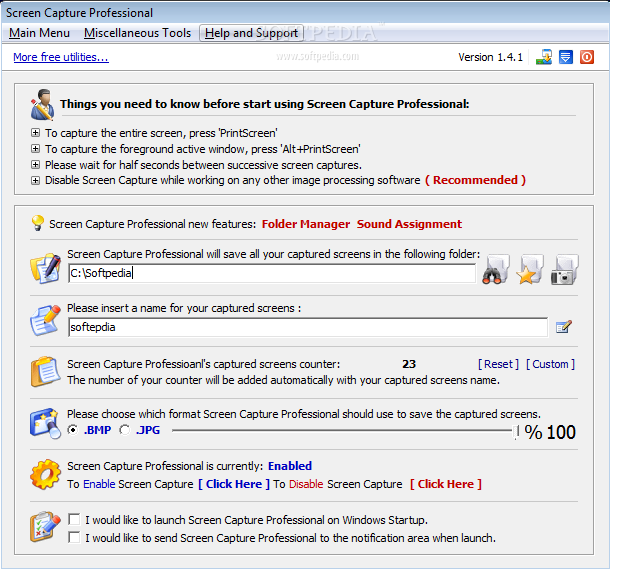
Task: Click the ( Recommended ) red text
Action: [475, 180]
